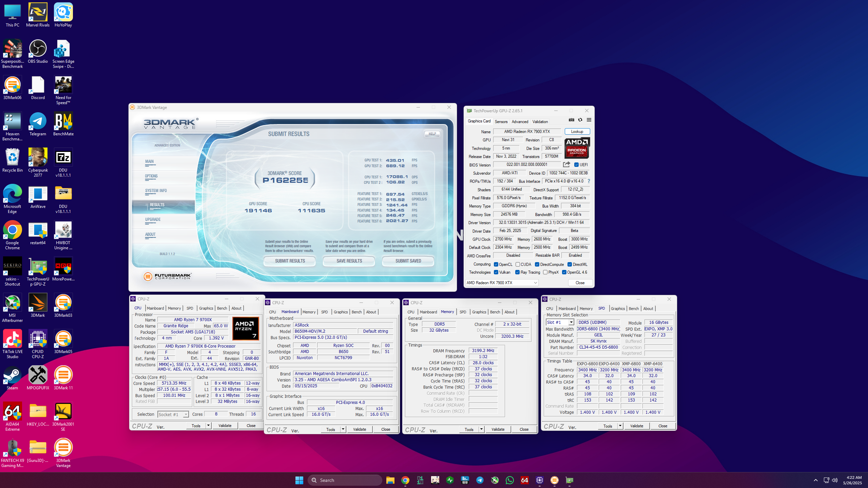868x488 pixels.
Task: Select the MSI Afterburner desktop icon
Action: (13, 308)
